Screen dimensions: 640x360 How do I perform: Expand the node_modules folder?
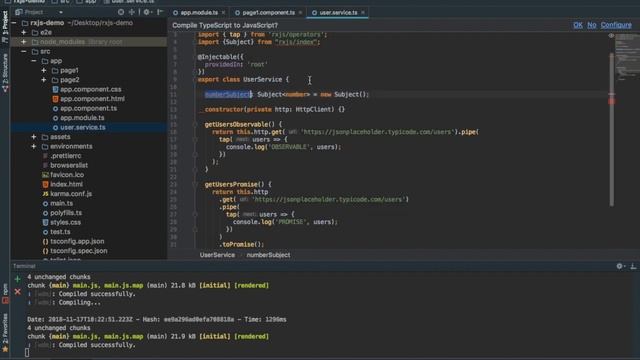[x=24, y=42]
